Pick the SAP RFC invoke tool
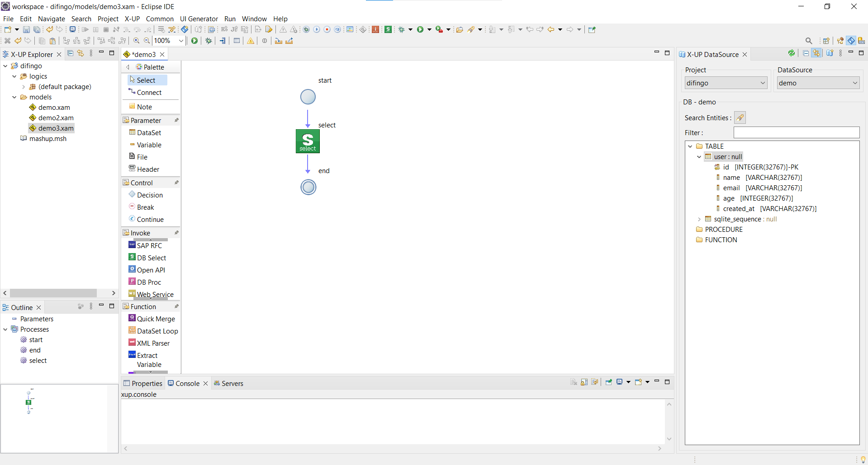The height and width of the screenshot is (465, 868). 149,245
